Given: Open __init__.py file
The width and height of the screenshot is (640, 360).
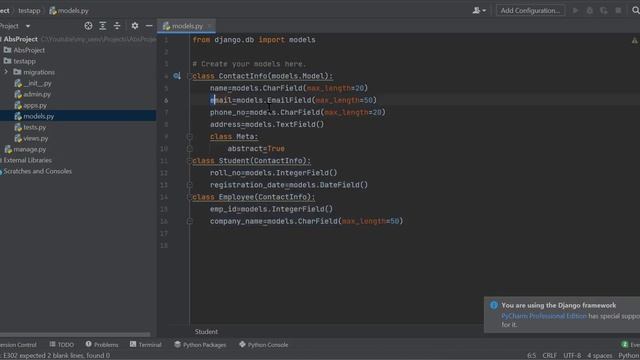Looking at the screenshot, I should pos(33,83).
